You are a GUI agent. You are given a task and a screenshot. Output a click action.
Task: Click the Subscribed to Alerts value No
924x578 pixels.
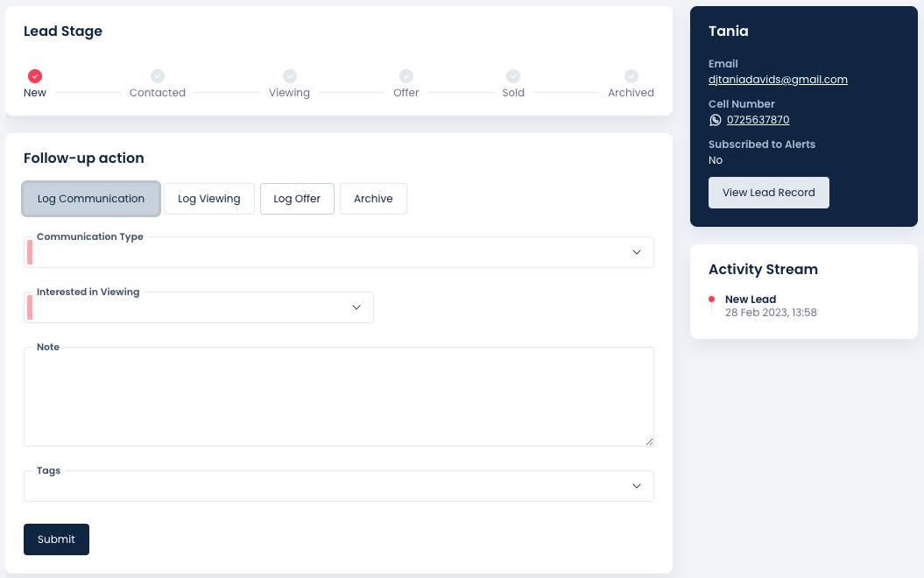coord(716,160)
